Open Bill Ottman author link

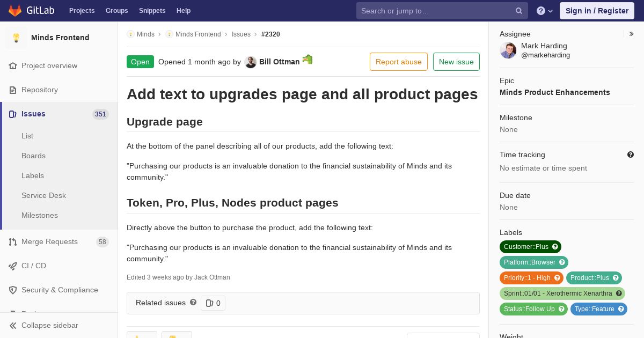[279, 62]
